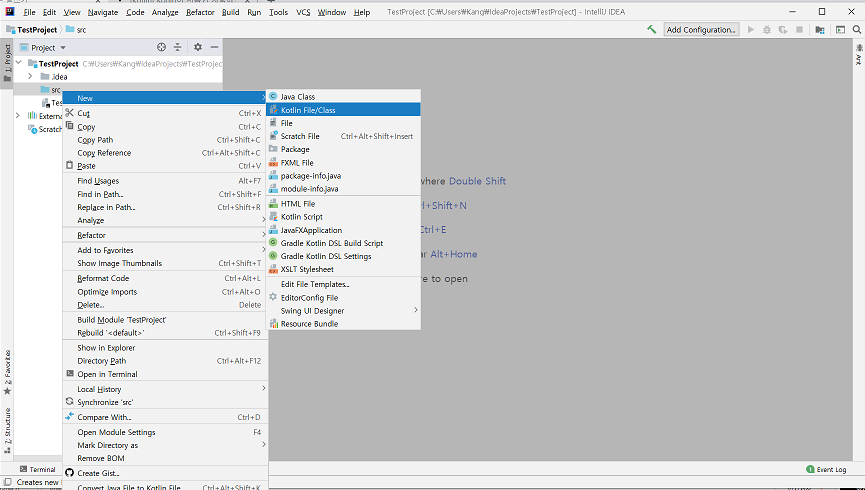The width and height of the screenshot is (865, 490).
Task: Toggle Project side tool window tab
Action: pyautogui.click(x=7, y=62)
